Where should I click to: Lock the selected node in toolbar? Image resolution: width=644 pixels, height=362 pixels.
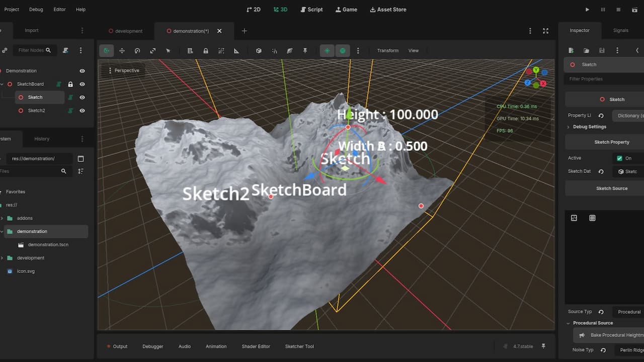(x=206, y=51)
